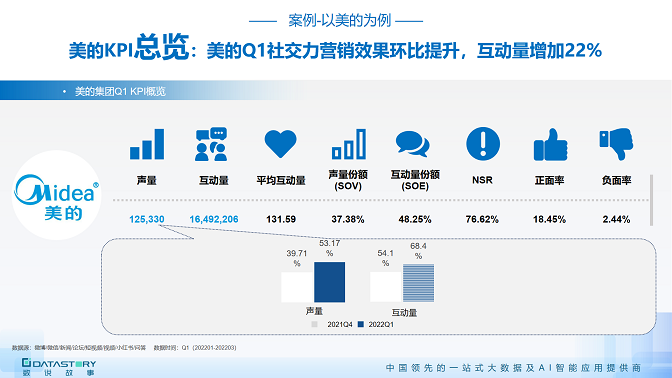This screenshot has width=672, height=378.
Task: Click the 2022Q1 legend color square
Action: (x=360, y=324)
